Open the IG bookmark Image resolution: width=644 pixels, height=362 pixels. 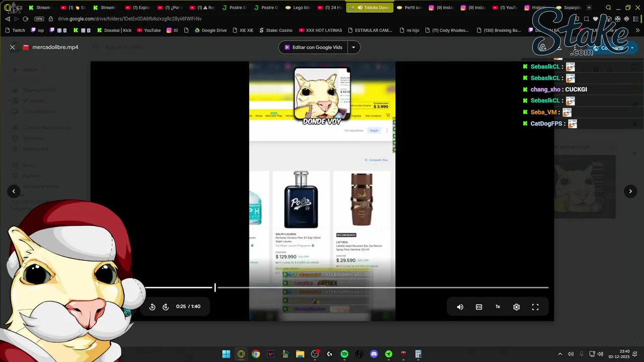(172, 30)
